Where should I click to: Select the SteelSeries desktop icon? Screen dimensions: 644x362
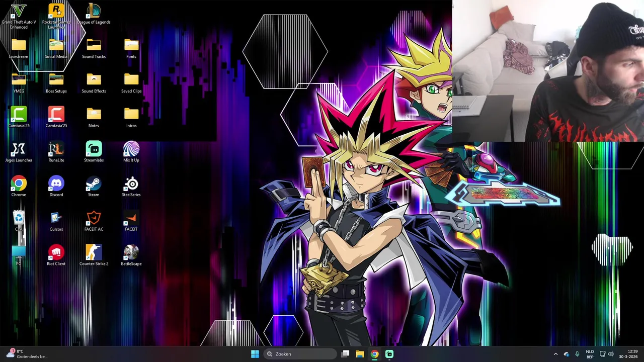131,187
